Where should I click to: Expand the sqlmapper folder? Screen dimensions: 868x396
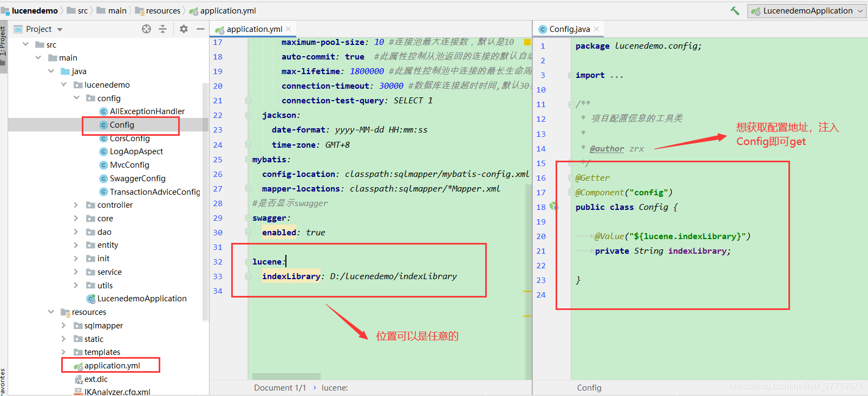(64, 326)
